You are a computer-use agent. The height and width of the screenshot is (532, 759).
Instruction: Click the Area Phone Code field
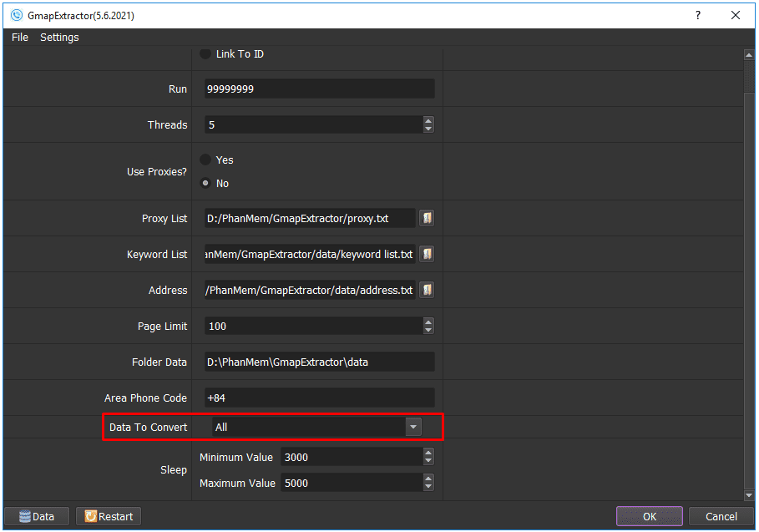320,398
